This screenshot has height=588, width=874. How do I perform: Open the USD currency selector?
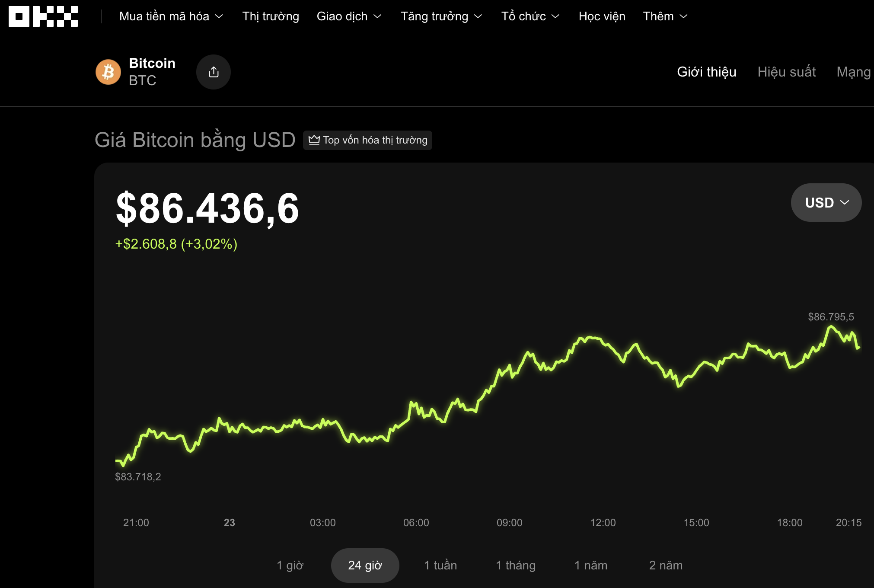[826, 202]
